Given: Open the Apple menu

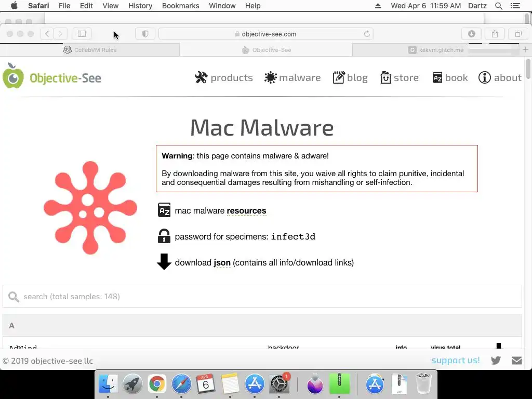Looking at the screenshot, I should [14, 6].
